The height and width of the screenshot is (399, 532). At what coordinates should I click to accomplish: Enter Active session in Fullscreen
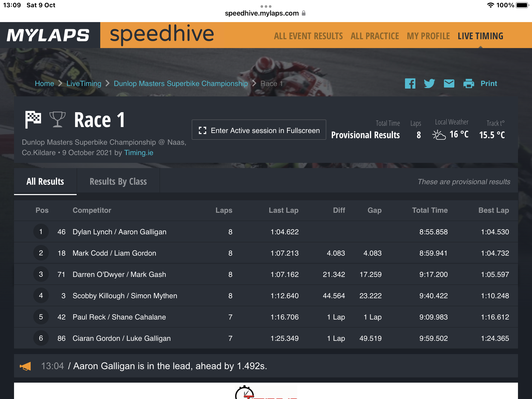(x=259, y=130)
